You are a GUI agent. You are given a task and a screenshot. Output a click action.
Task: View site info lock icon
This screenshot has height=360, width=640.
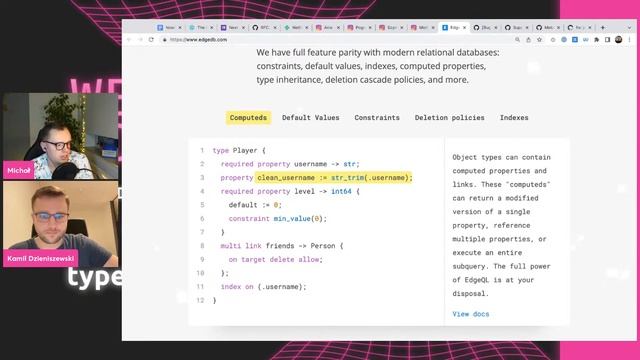(x=165, y=40)
